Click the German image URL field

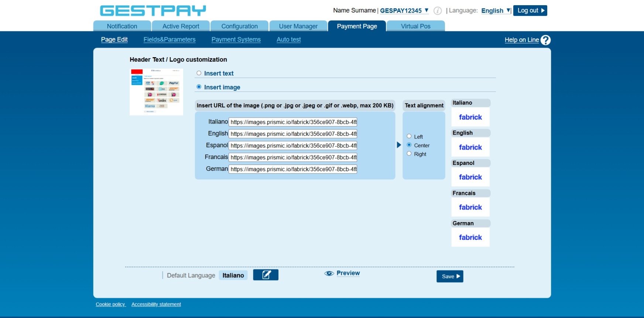tap(293, 169)
